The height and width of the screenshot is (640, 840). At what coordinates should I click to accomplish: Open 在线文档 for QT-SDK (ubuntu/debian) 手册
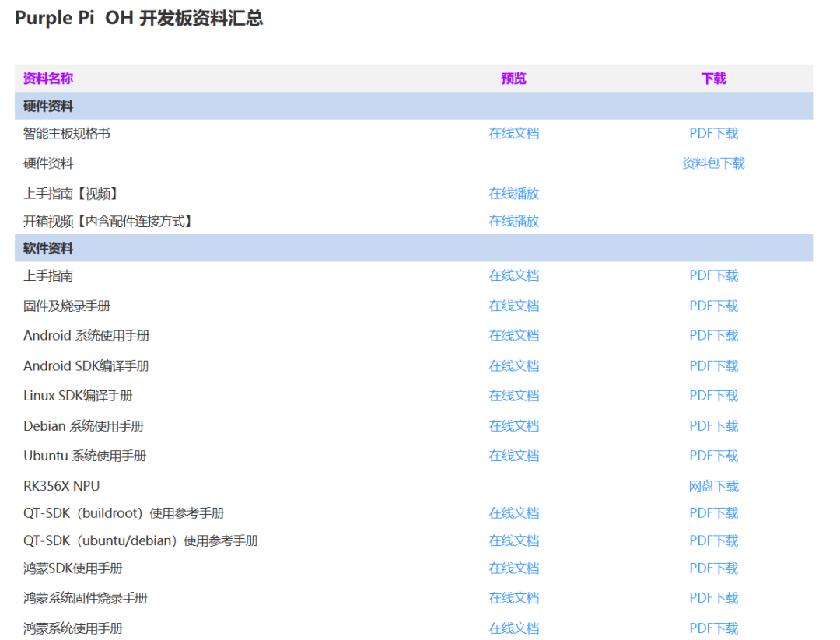coord(513,541)
